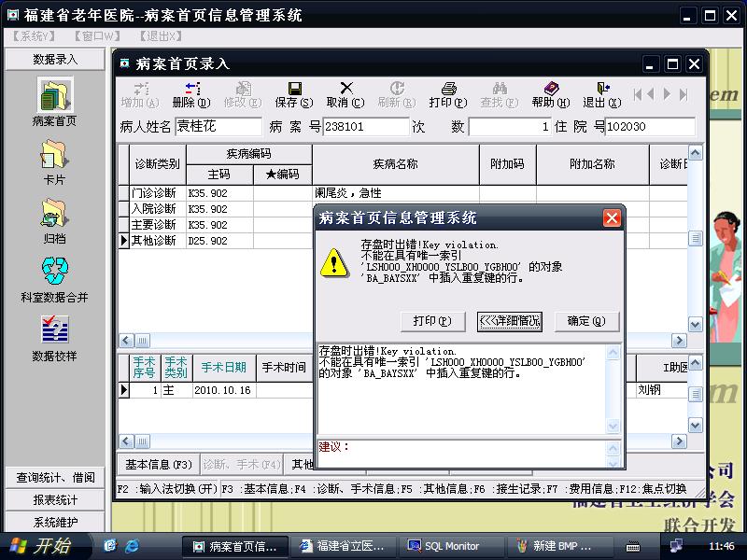Click diagnosis grid vertical scrollbar thumb
Viewport: 747px width, 560px height.
point(696,238)
